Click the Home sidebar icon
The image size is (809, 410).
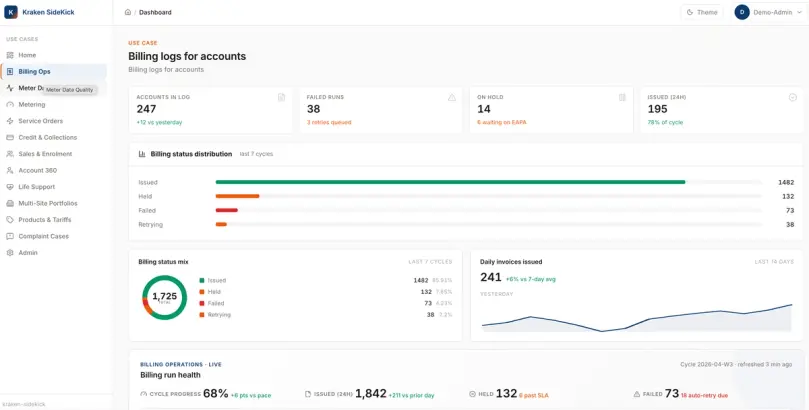tap(10, 55)
